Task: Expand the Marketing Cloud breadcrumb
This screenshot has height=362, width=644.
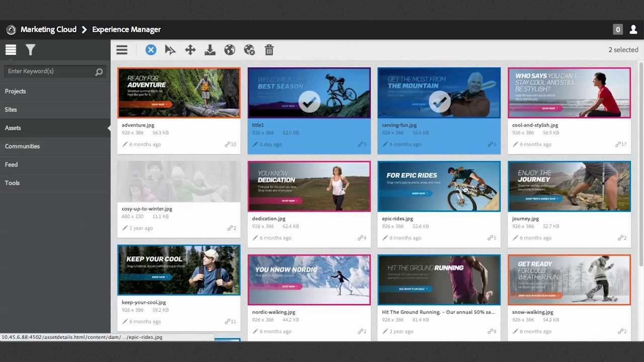Action: click(x=48, y=30)
